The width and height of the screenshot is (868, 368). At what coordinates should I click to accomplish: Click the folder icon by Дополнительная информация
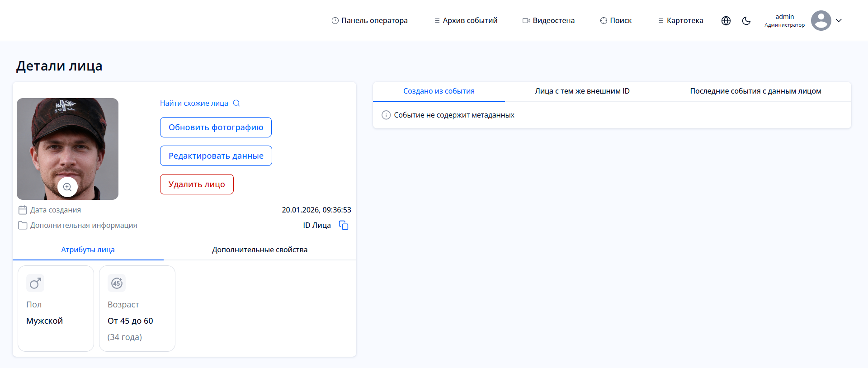point(23,225)
